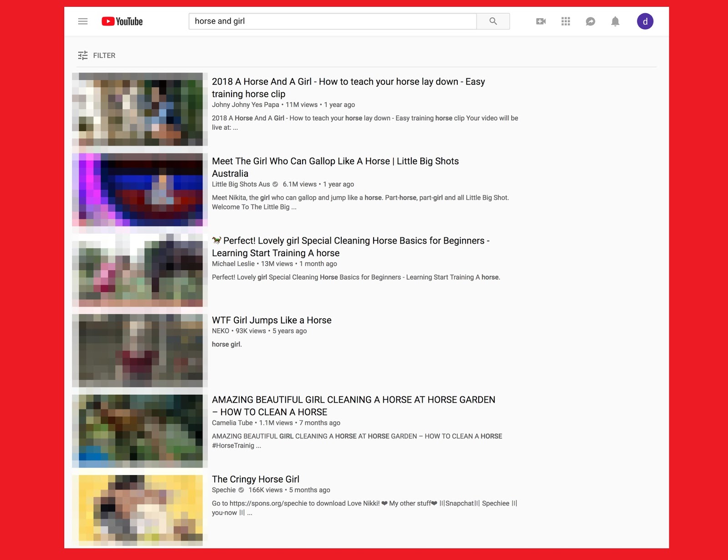This screenshot has height=560, width=728.
Task: Click description with '#HorseTrainig' hashtag
Action: 357,441
